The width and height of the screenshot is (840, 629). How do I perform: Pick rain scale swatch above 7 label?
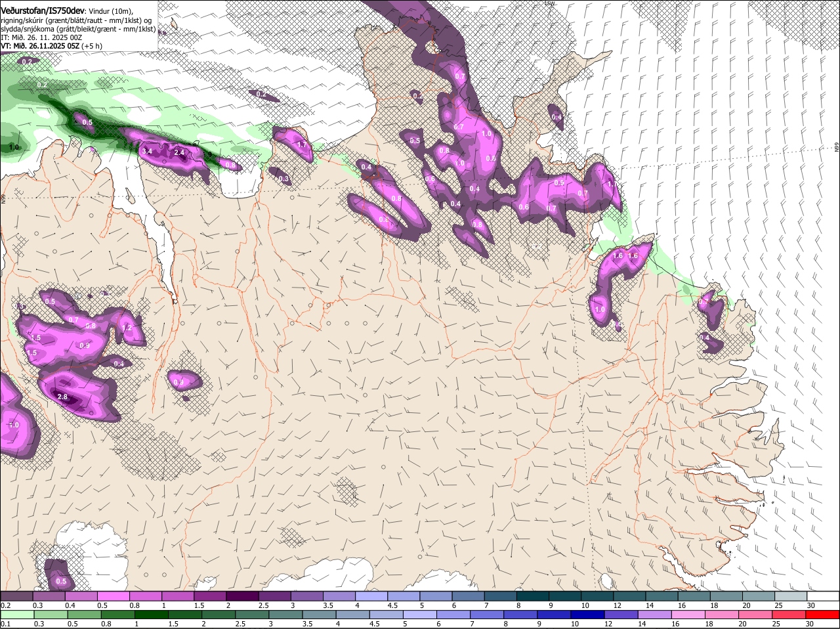click(488, 615)
